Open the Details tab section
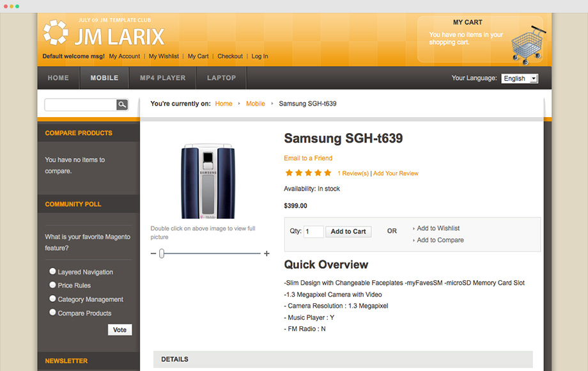Screen dimensions: 588x371 click(343, 359)
